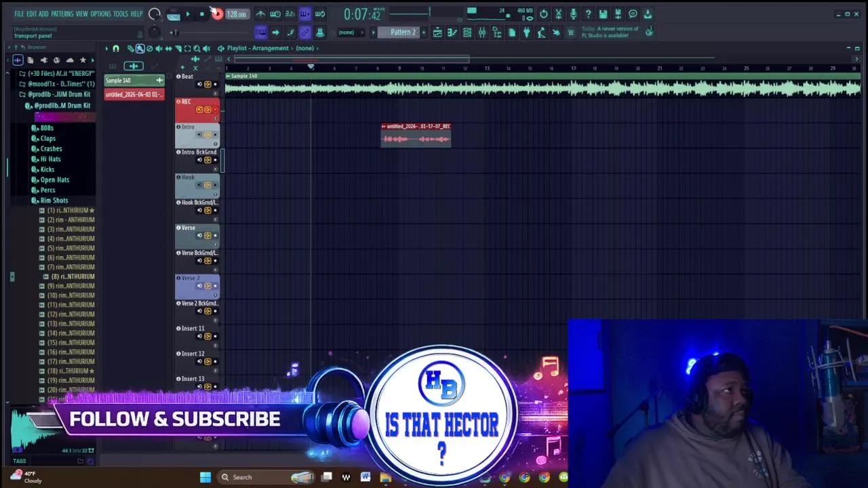Image resolution: width=868 pixels, height=488 pixels.
Task: Select the untitled_2026-04-03 recording in picker
Action: point(134,94)
